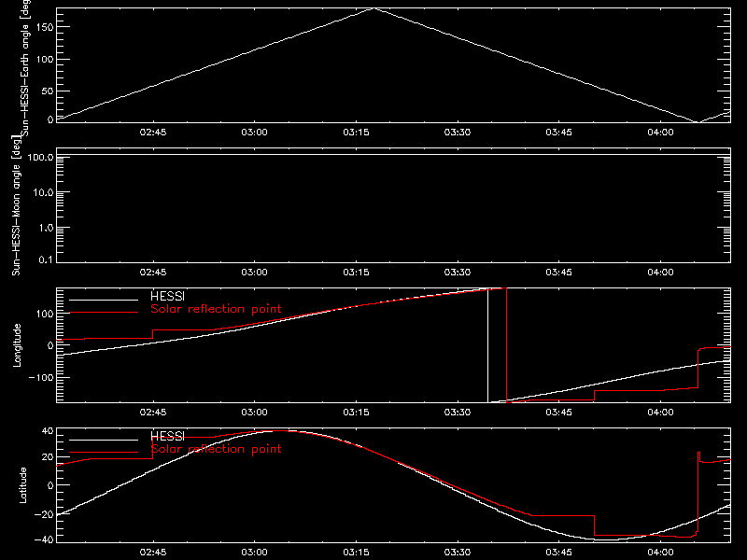The image size is (747, 560).
Task: Click red legend line in Longitude plot
Action: tap(104, 313)
